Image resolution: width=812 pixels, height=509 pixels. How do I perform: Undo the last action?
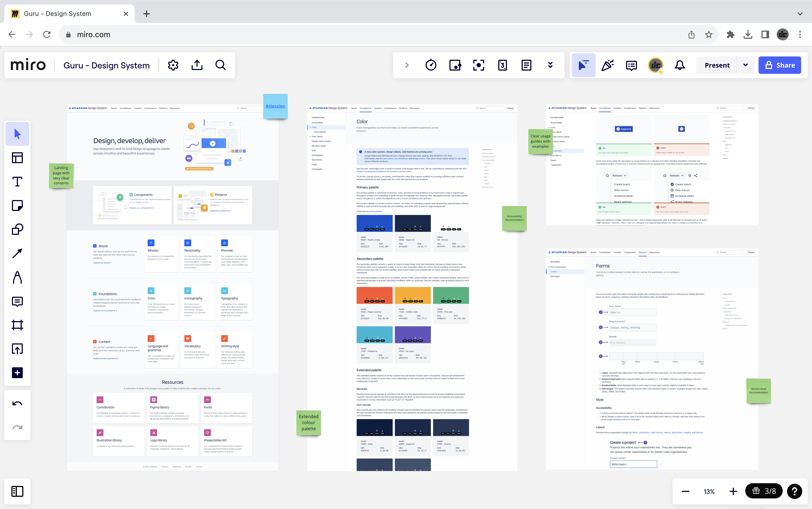point(17,403)
